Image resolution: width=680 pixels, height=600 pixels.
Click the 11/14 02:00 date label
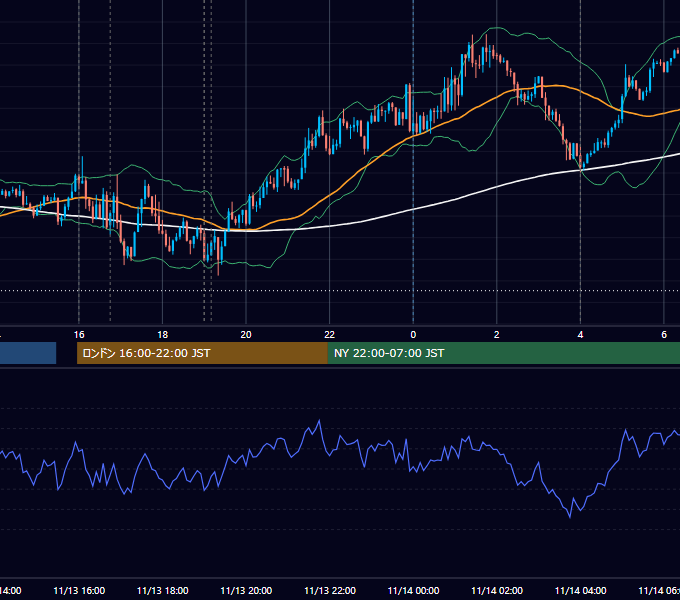(x=497, y=590)
